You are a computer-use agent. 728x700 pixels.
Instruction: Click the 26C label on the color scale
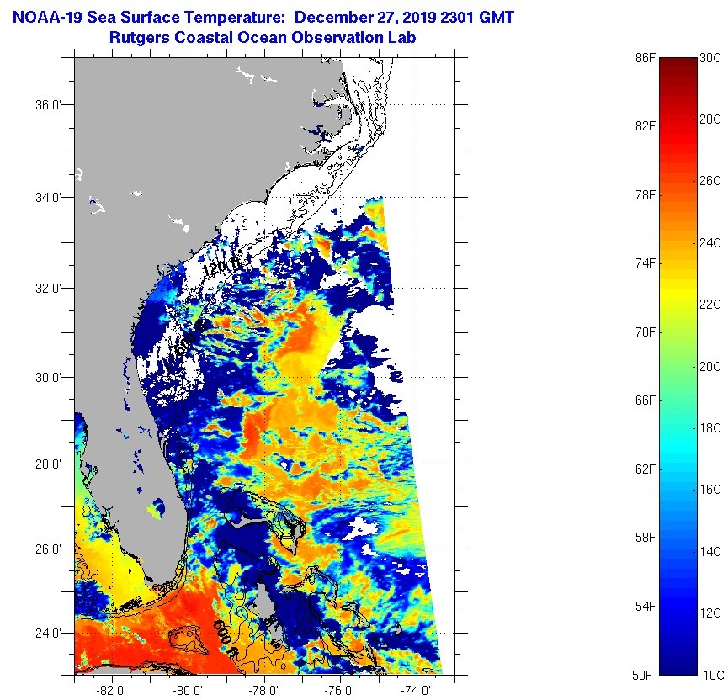coord(711,180)
